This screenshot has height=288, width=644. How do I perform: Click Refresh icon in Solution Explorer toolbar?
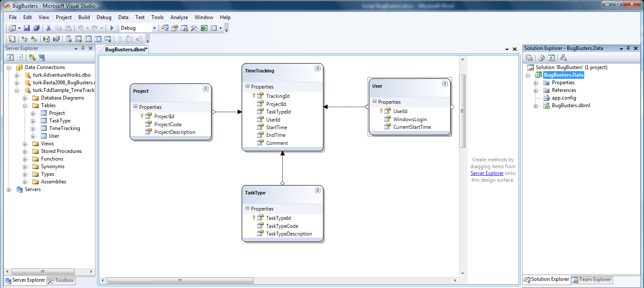(x=551, y=58)
